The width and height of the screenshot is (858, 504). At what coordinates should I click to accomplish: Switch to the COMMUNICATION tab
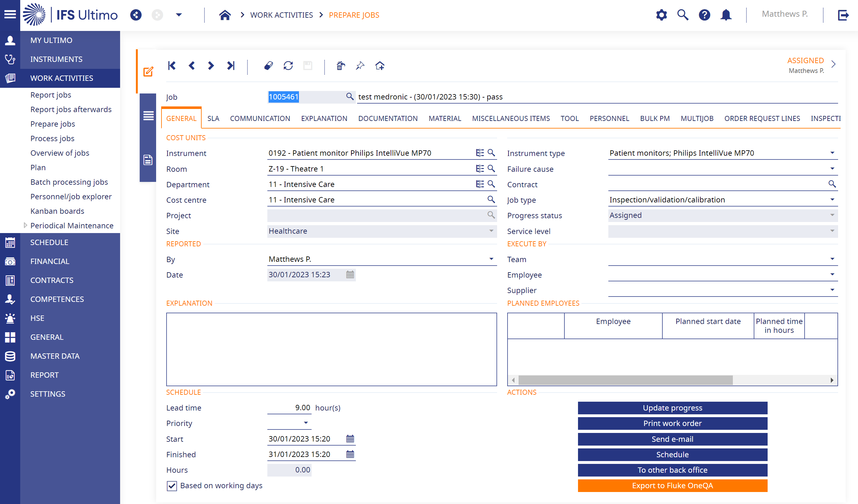tap(260, 118)
